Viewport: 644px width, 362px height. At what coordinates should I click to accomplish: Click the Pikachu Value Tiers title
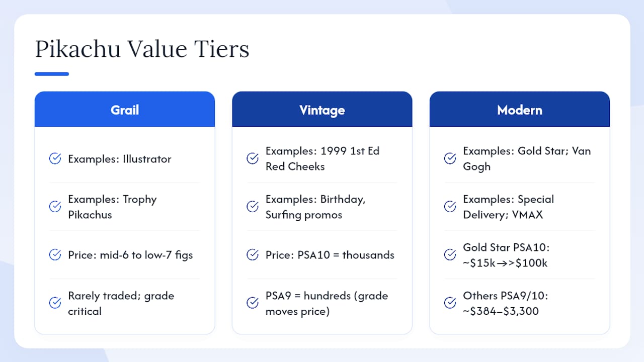(142, 49)
